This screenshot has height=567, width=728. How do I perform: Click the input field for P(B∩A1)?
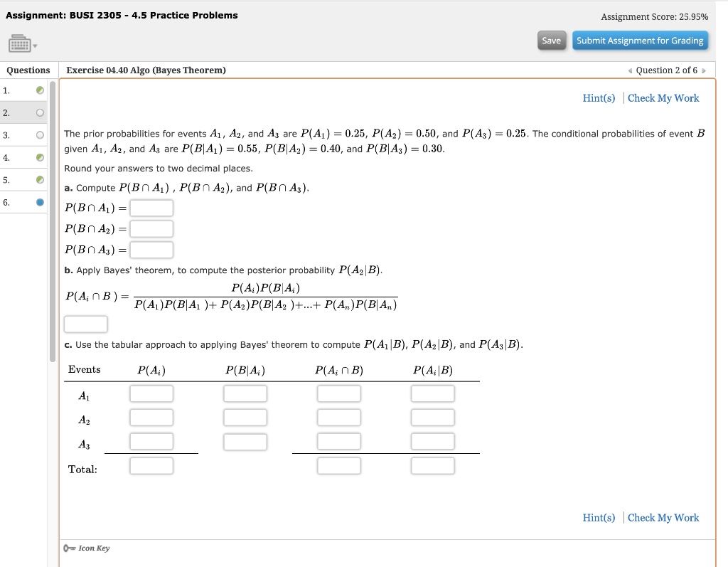pyautogui.click(x=153, y=208)
